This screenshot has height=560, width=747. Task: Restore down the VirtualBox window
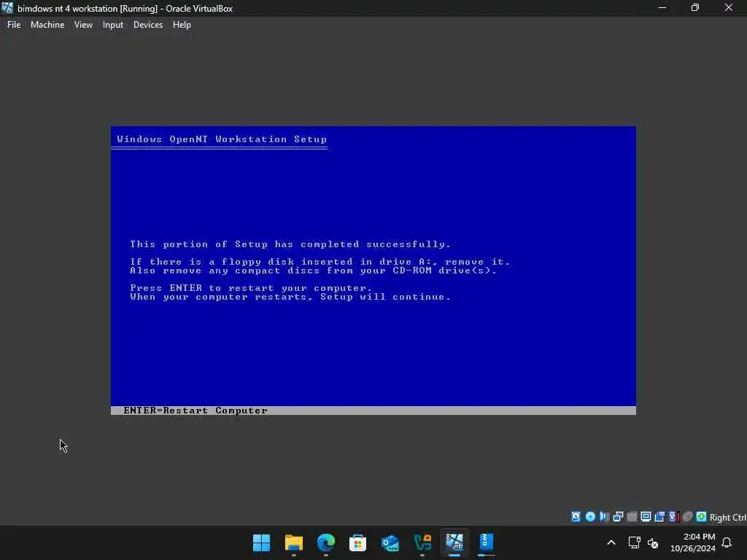pos(695,8)
